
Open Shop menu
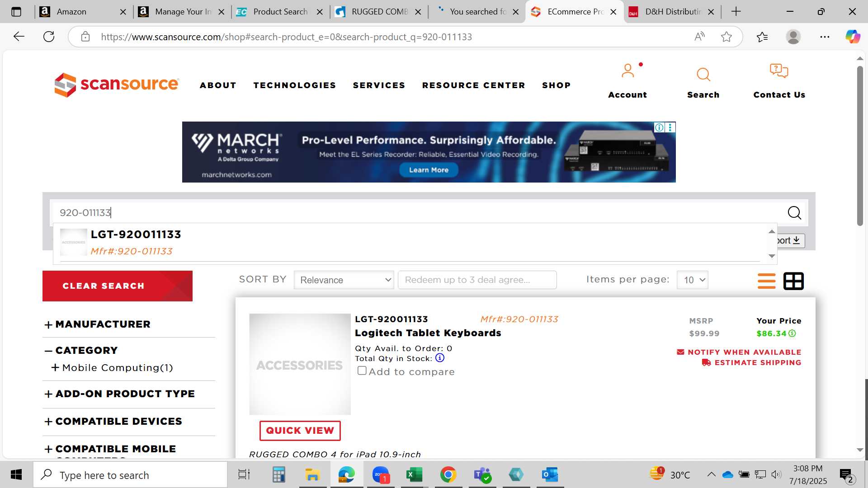[x=556, y=85]
